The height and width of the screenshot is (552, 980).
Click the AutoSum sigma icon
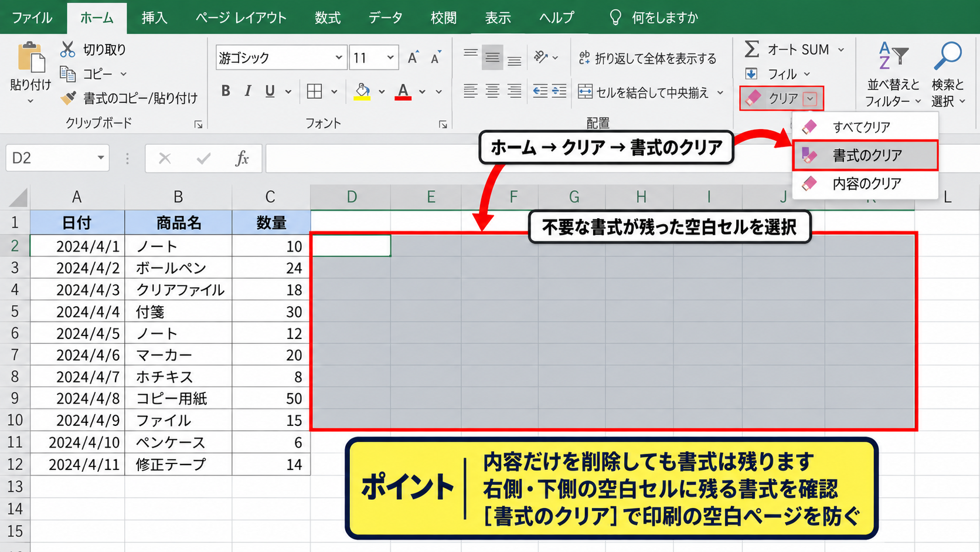[x=752, y=49]
